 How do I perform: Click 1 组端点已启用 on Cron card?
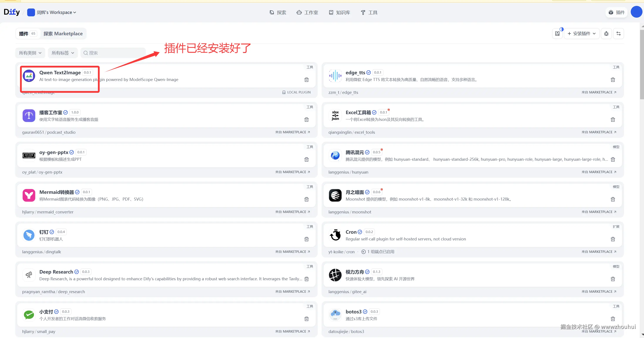point(377,252)
